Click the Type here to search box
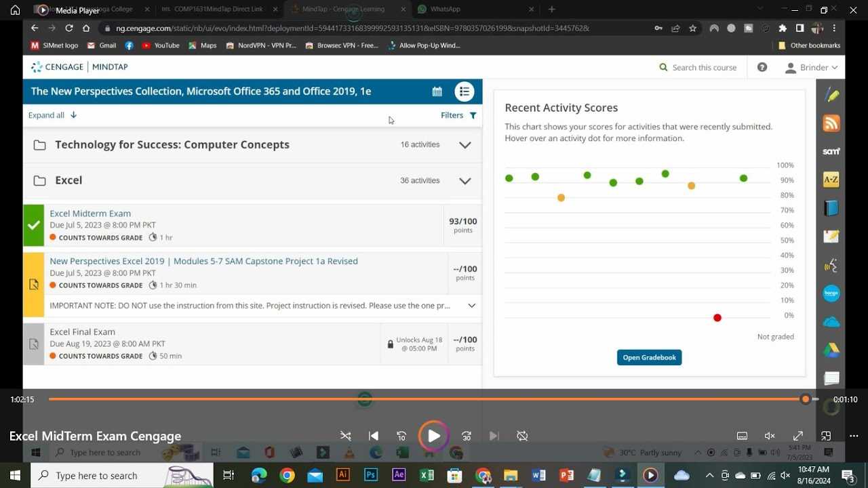 122,476
